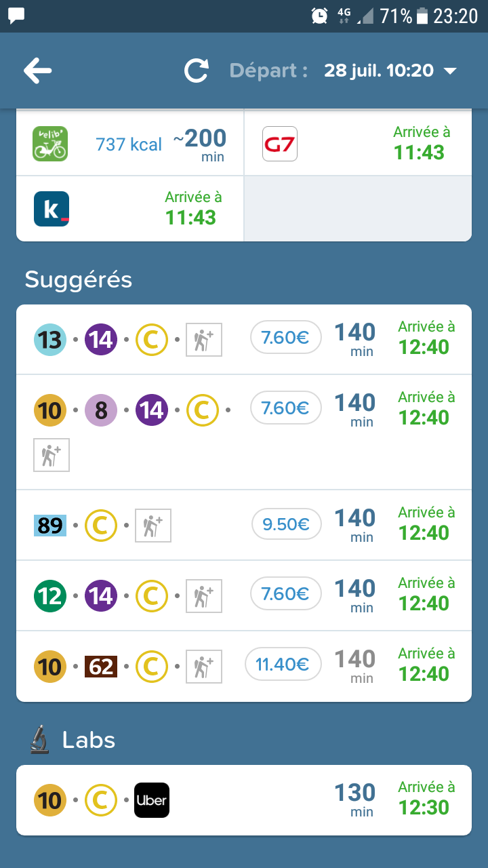Open departure date 28 juil. 10:20
488x868 pixels.
coord(378,71)
